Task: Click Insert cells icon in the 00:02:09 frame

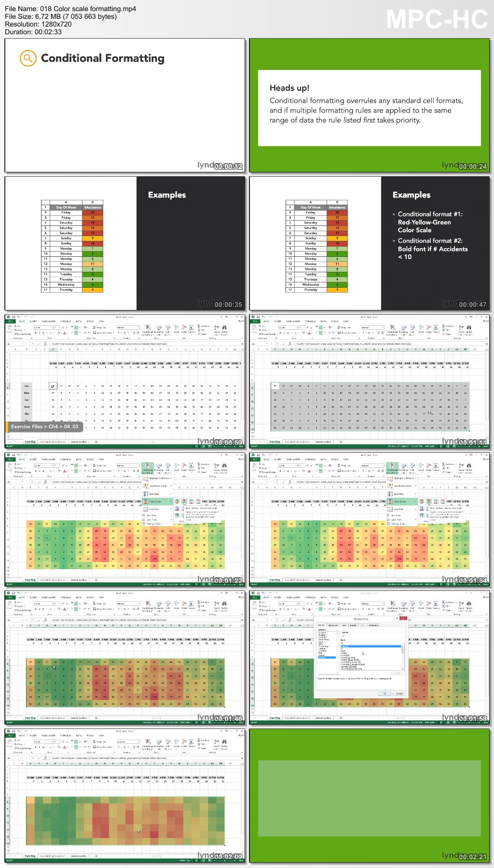Action: coord(177,743)
